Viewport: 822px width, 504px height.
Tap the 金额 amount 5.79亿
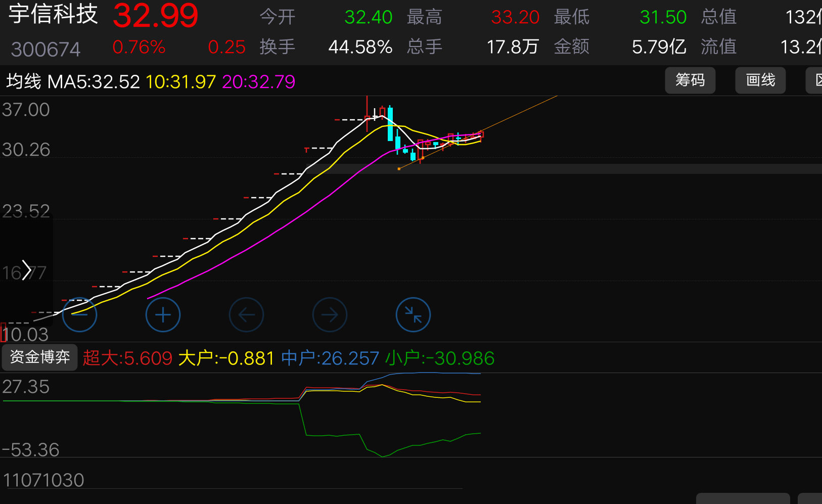coord(659,48)
